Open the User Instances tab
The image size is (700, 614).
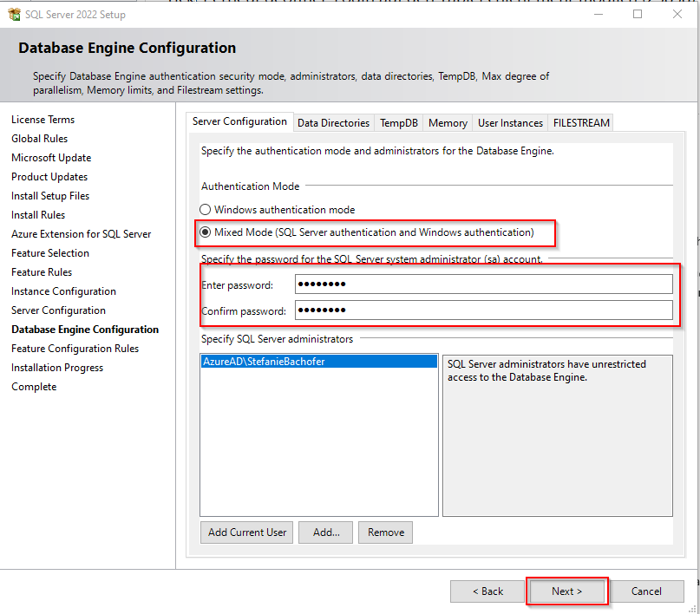point(510,123)
